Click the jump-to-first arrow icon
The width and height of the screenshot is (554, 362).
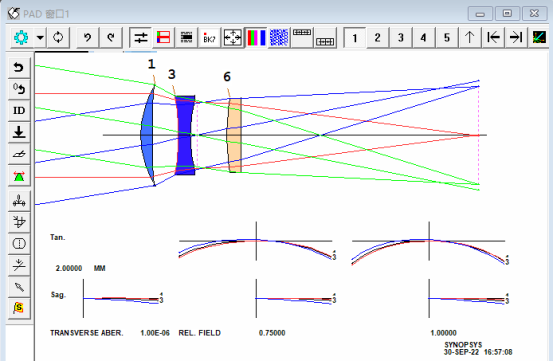(493, 37)
